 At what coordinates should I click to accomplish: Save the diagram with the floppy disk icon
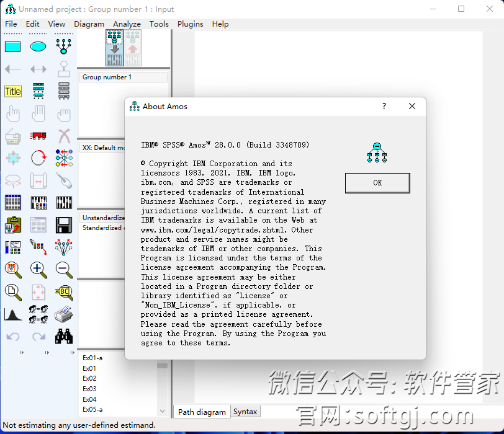pyautogui.click(x=64, y=225)
